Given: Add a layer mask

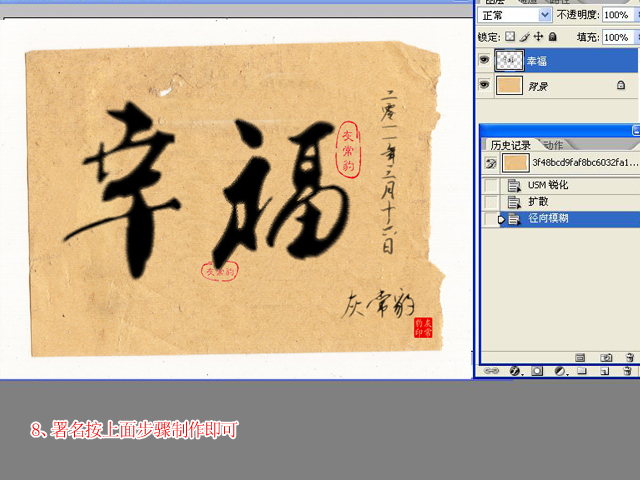Looking at the screenshot, I should [x=537, y=370].
